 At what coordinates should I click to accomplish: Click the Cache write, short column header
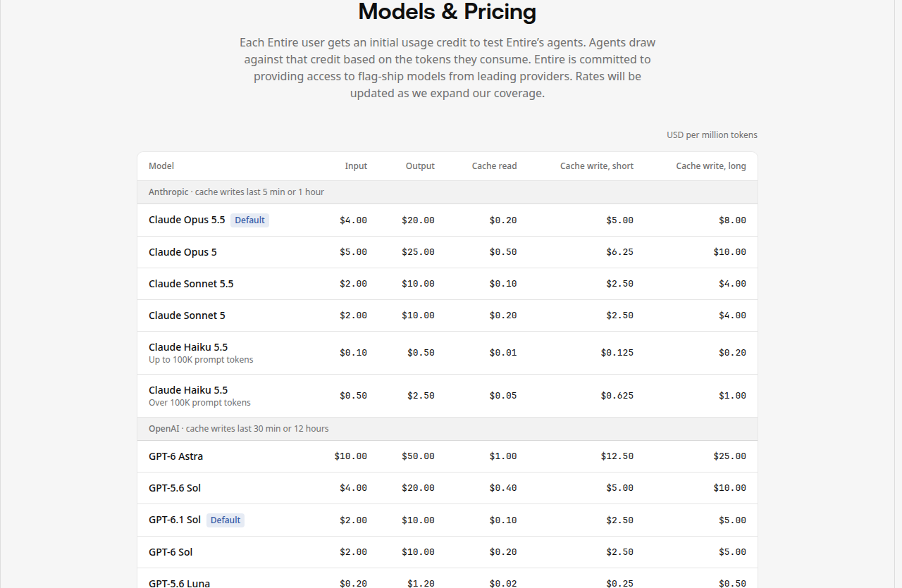click(x=597, y=166)
